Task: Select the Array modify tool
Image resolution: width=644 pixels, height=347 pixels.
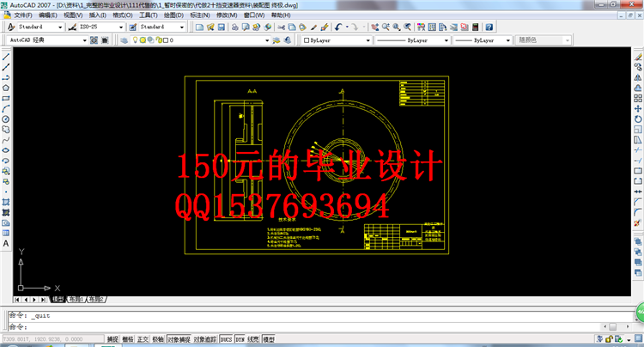Action: point(637,99)
